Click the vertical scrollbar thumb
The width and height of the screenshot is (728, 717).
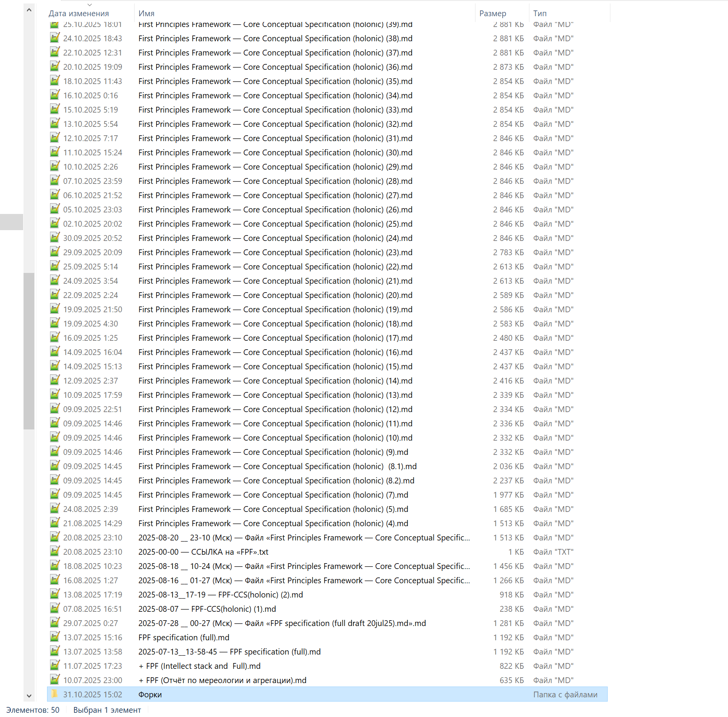[29, 351]
